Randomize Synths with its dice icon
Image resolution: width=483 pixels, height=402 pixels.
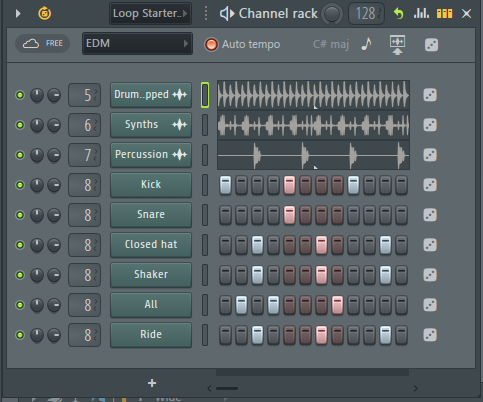click(430, 125)
